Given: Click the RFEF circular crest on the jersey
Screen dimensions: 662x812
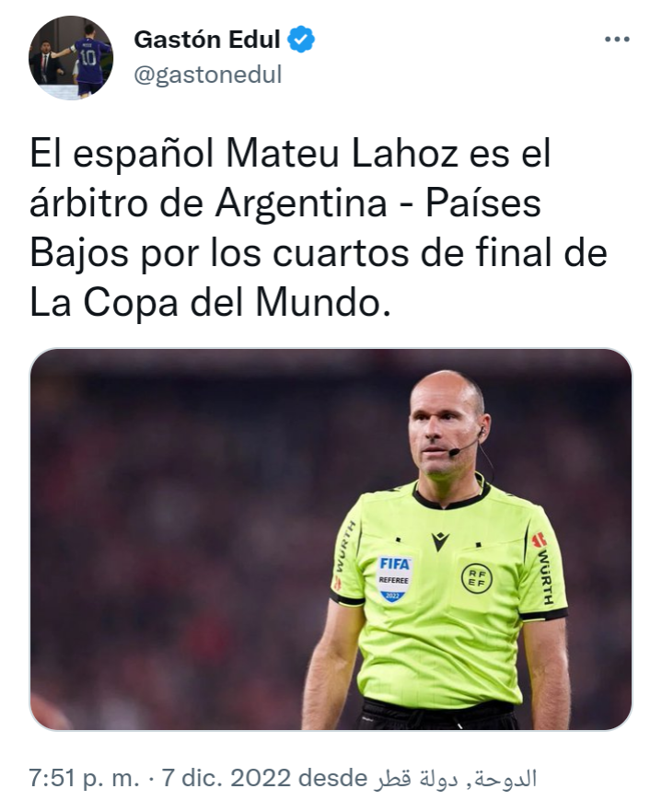Looking at the screenshot, I should pyautogui.click(x=477, y=578).
